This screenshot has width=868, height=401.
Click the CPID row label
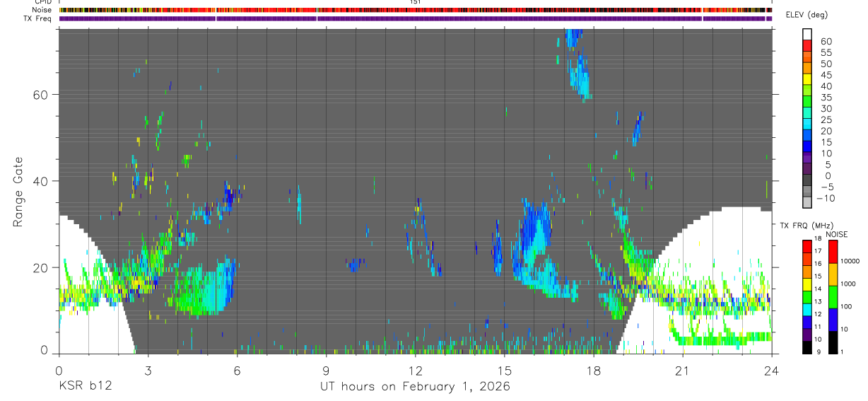[x=42, y=2]
